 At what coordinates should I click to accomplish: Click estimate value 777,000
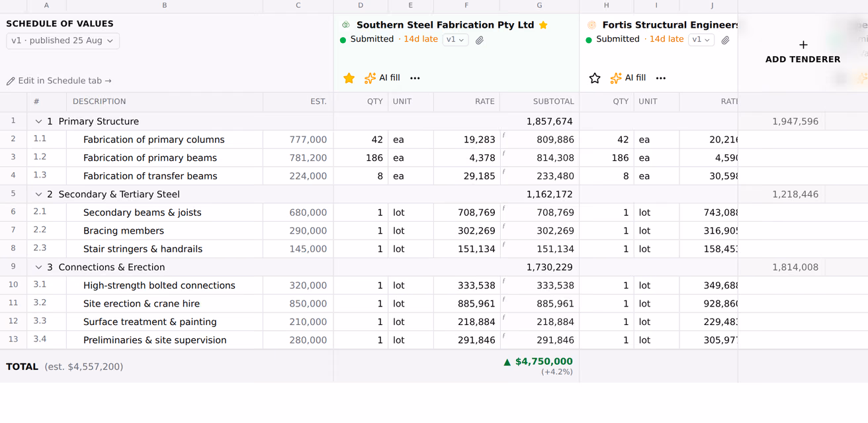308,140
